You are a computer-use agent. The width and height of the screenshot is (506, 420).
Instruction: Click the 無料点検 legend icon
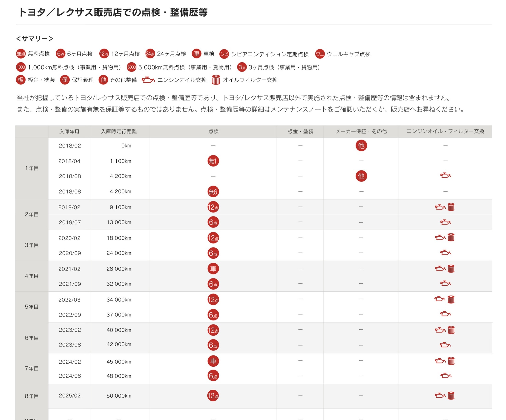pyautogui.click(x=21, y=54)
